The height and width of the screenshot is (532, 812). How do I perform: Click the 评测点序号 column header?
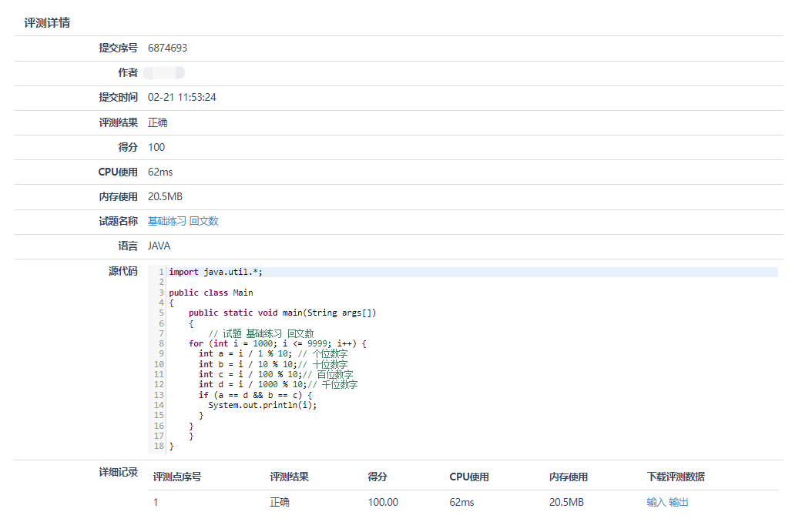tap(177, 477)
